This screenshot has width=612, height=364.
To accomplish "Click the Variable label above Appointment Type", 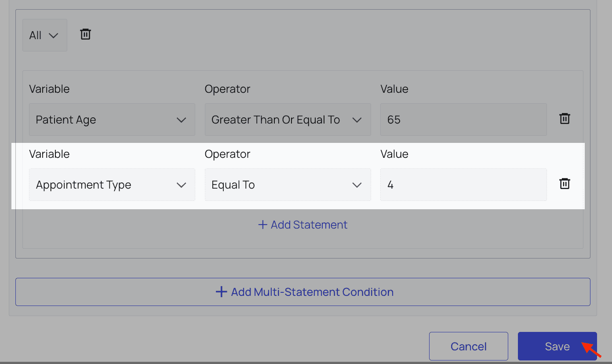I will point(49,154).
